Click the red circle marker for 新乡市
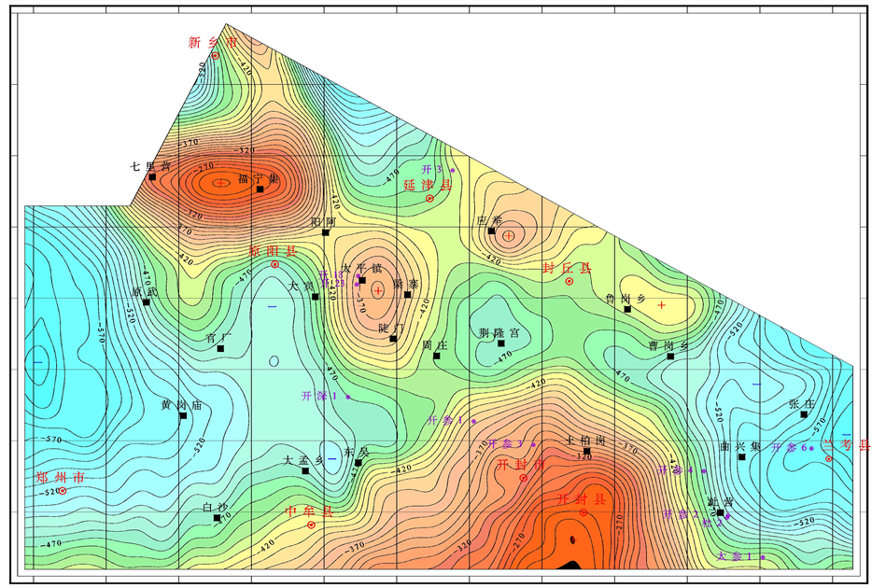Screen dimensions: 872x588 coord(215,55)
